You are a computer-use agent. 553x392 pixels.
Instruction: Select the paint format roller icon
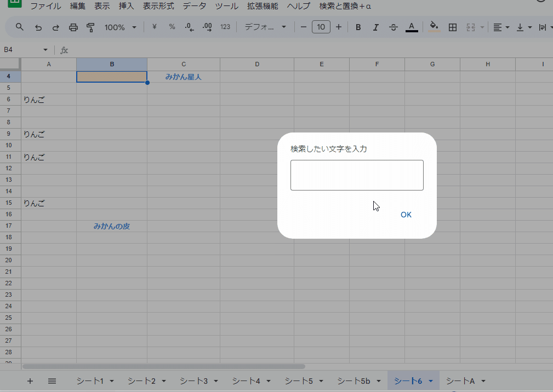tap(90, 27)
